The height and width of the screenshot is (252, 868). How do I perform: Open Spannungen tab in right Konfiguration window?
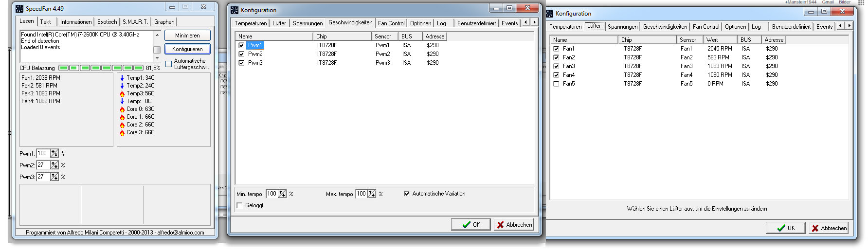click(x=622, y=27)
